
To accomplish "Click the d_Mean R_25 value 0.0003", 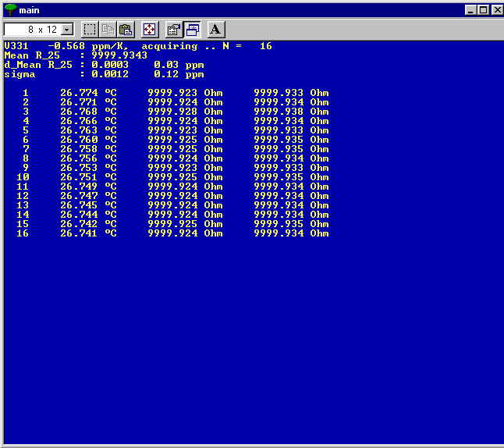I will pos(110,66).
